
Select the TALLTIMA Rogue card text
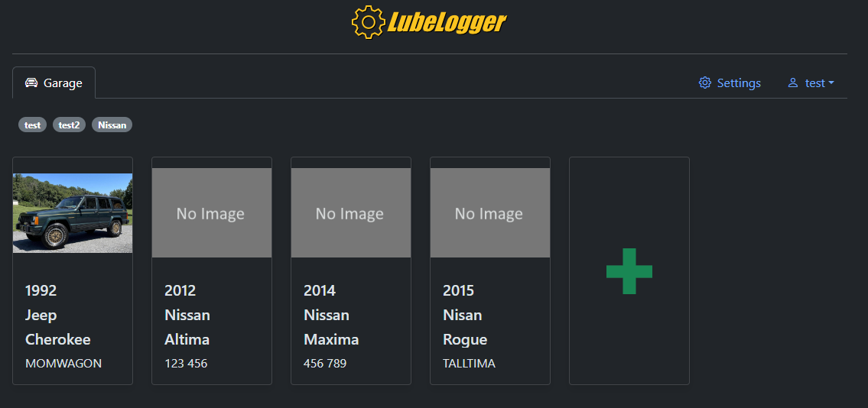tap(469, 364)
